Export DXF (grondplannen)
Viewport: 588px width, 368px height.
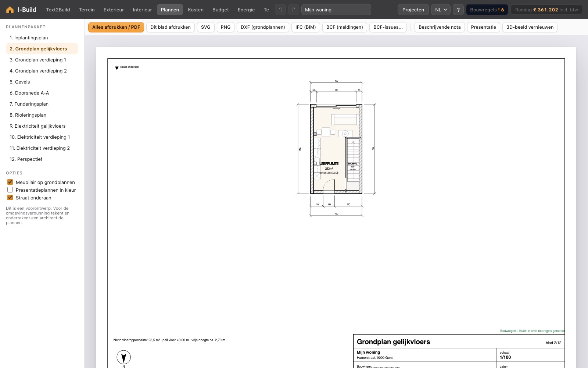263,27
